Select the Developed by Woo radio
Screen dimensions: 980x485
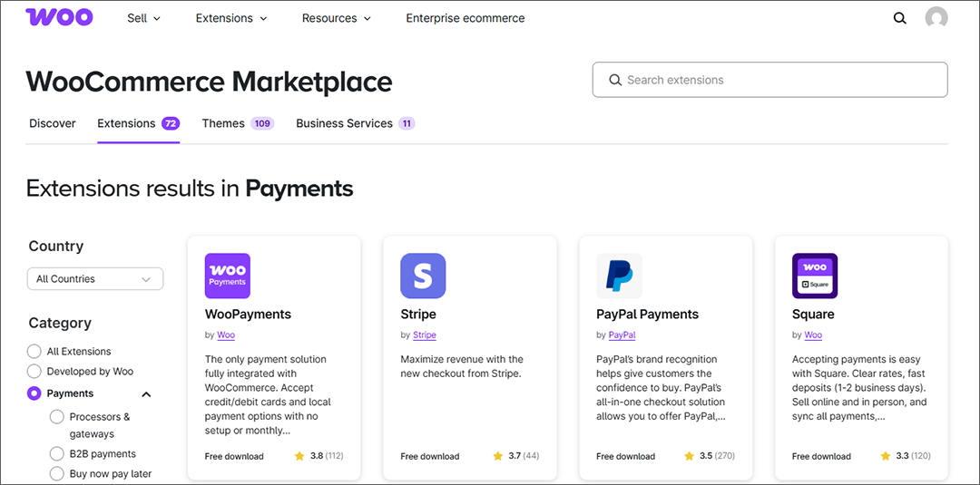click(x=34, y=372)
